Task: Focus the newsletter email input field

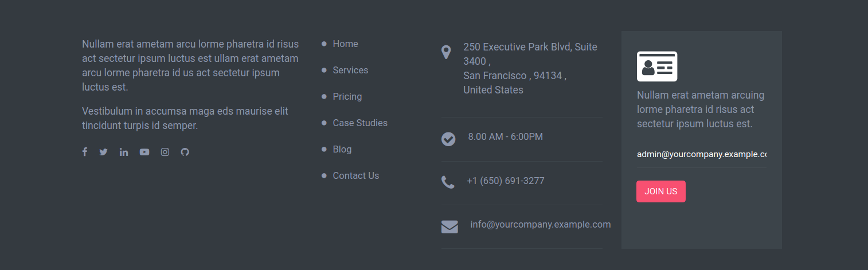Action: click(x=702, y=154)
